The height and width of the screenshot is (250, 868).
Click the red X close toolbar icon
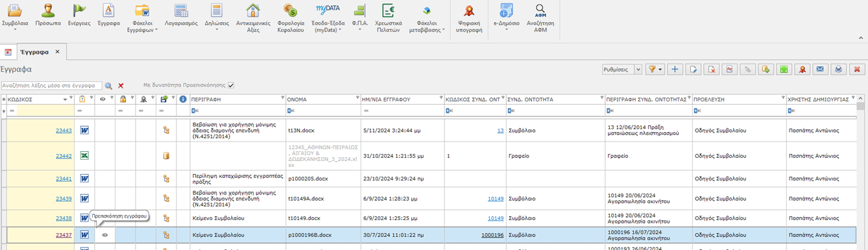[857, 69]
